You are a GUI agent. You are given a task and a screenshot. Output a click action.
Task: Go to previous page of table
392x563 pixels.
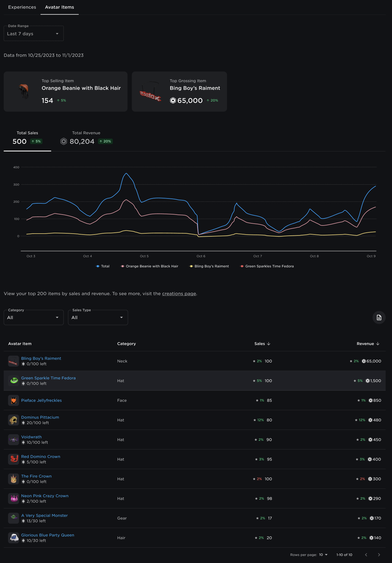[366, 555]
